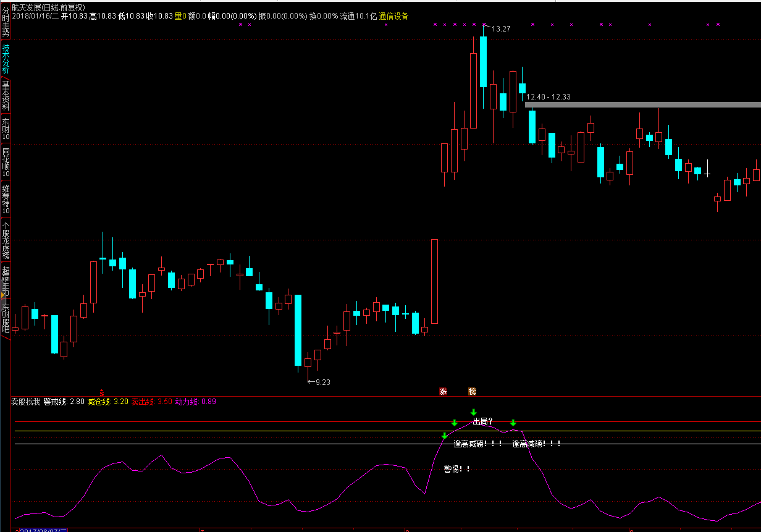761x532 pixels.
Task: Click the 减仓线: 3.20 indicator value
Action: [108, 402]
